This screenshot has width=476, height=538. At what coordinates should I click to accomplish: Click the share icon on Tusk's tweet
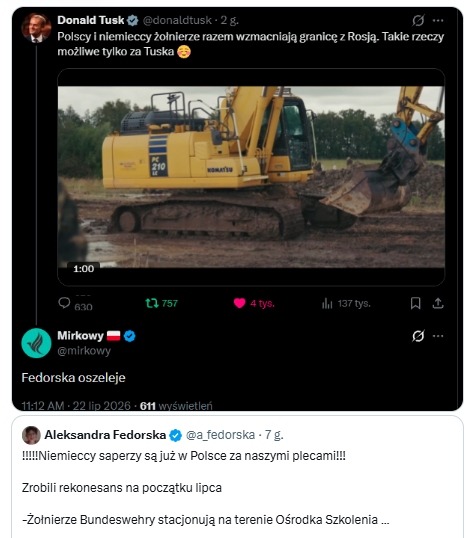[x=438, y=303]
